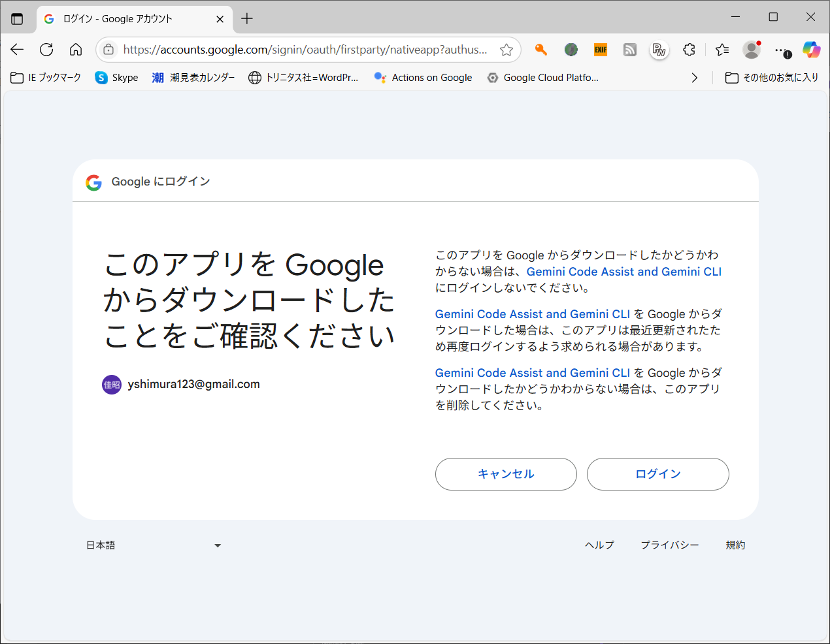Open the browser home page icon
Screen dimensions: 830x644
(76, 50)
